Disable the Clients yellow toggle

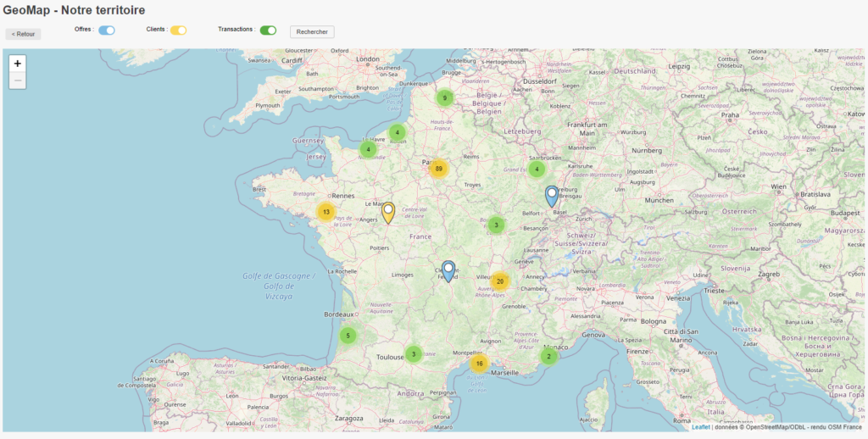click(x=178, y=31)
